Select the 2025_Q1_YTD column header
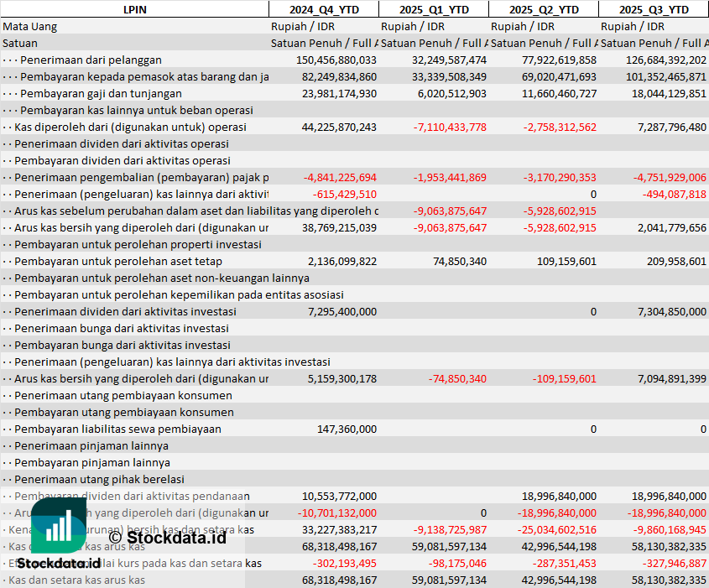This screenshot has width=709, height=588. tap(434, 9)
